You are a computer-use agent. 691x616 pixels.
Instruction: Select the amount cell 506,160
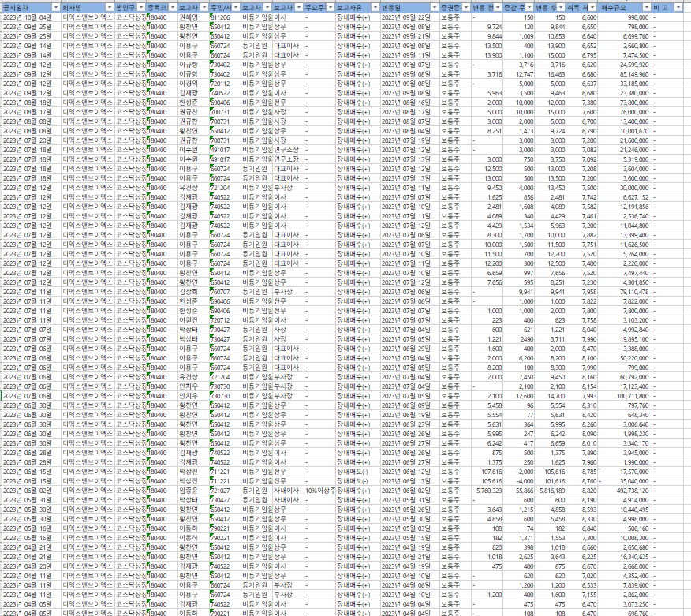[625, 528]
